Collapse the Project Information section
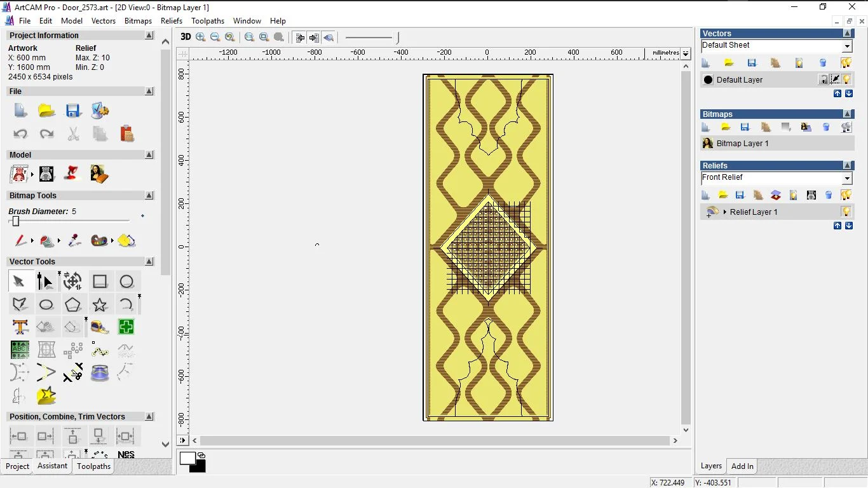This screenshot has height=488, width=868. pyautogui.click(x=149, y=36)
